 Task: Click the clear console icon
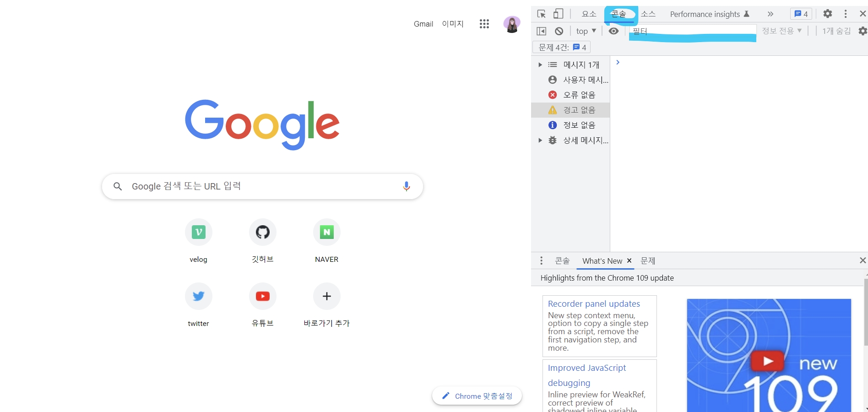[x=559, y=31]
